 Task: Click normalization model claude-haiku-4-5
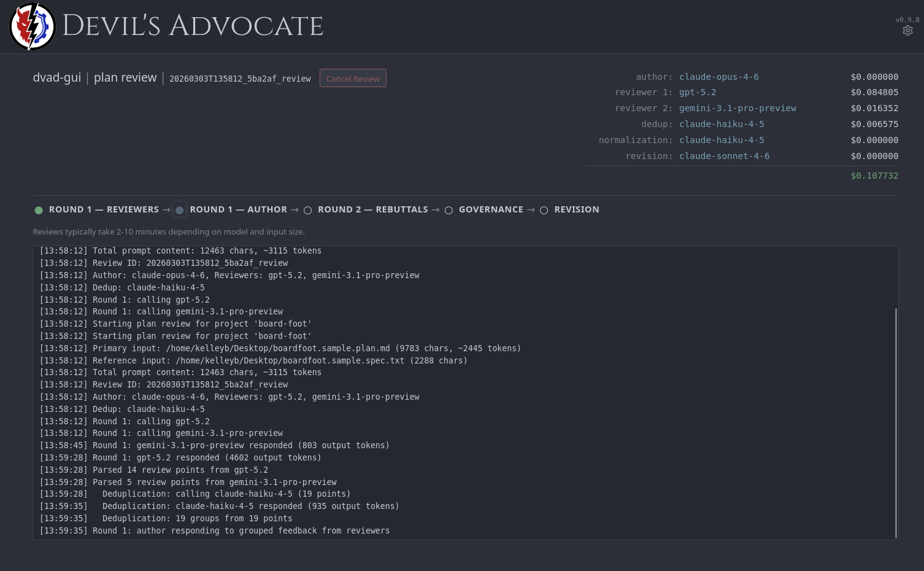722,140
